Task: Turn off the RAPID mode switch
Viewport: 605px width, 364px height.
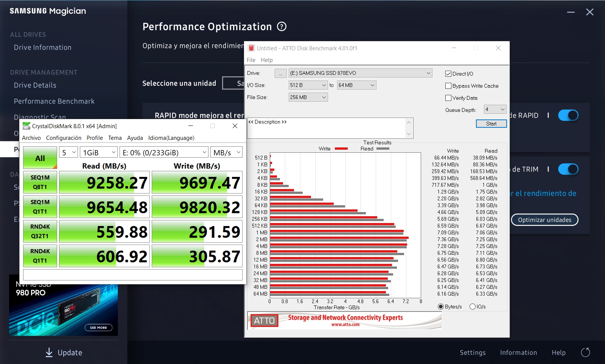Action: click(568, 115)
